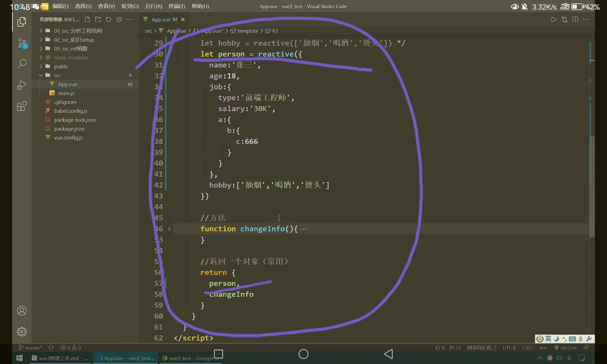The width and height of the screenshot is (607, 364).
Task: Open the Search view icon
Action: pyautogui.click(x=22, y=64)
